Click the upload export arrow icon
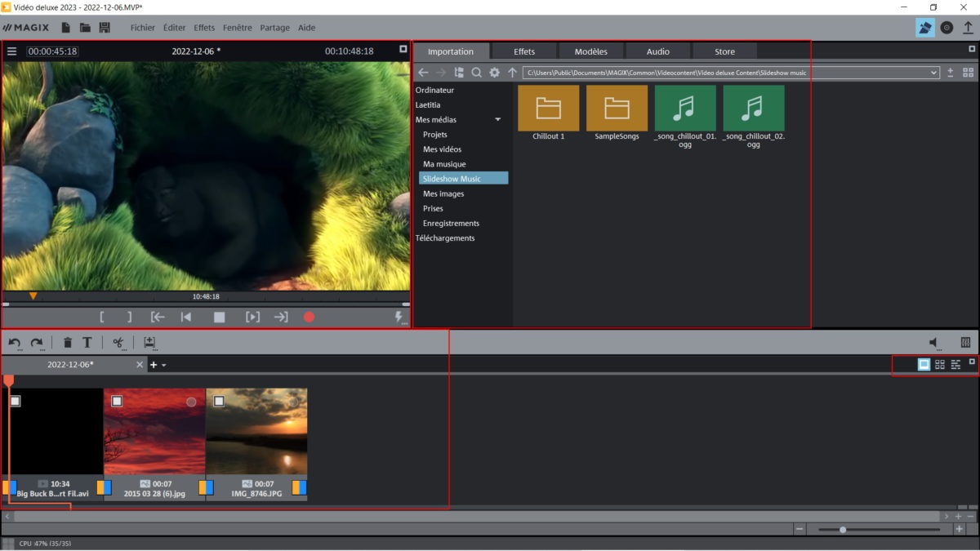Image resolution: width=980 pixels, height=551 pixels. [x=969, y=27]
